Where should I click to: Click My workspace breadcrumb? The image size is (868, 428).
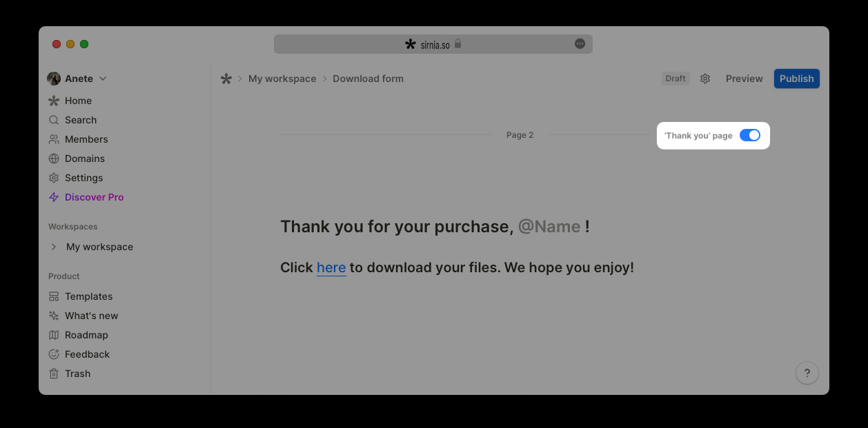tap(282, 79)
